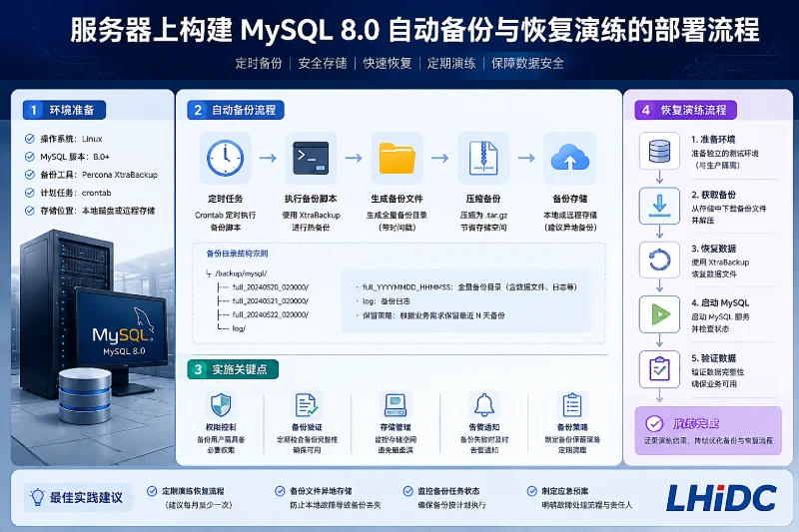Click the 告警通知 label
Image resolution: width=799 pixels, height=532 pixels.
(x=484, y=427)
